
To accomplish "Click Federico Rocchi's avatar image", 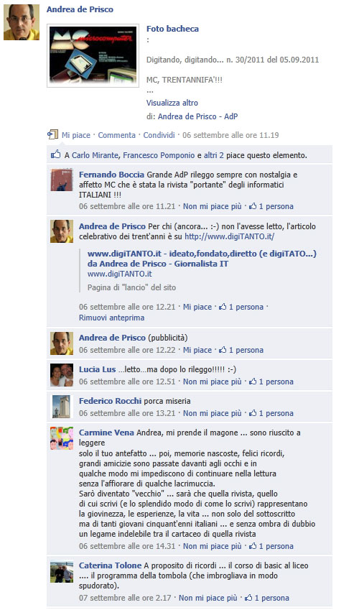I will pos(62,406).
